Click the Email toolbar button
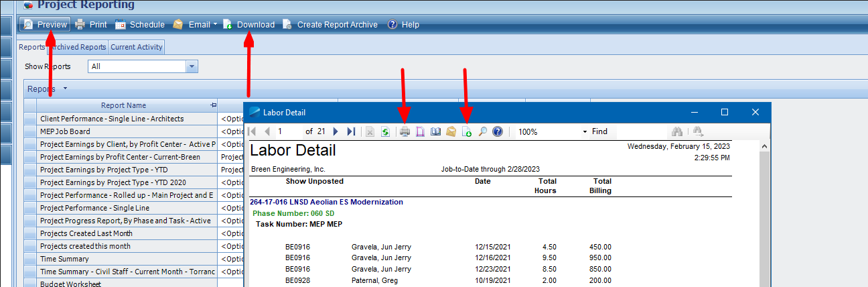 coord(192,25)
